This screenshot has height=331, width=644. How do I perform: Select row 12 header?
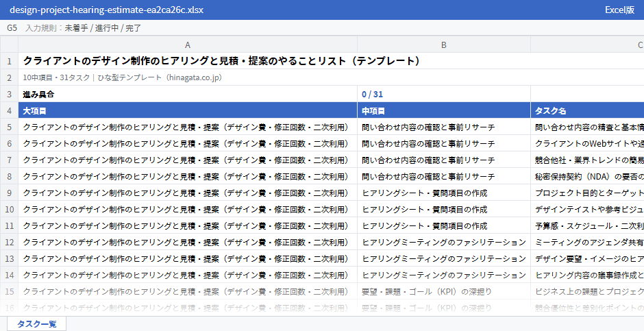point(9,243)
